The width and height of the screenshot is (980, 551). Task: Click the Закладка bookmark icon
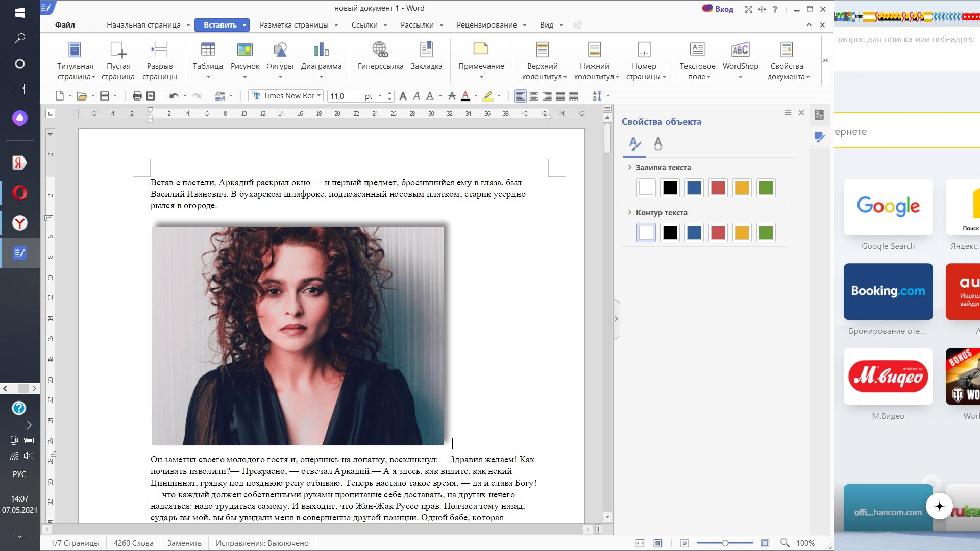[x=426, y=50]
